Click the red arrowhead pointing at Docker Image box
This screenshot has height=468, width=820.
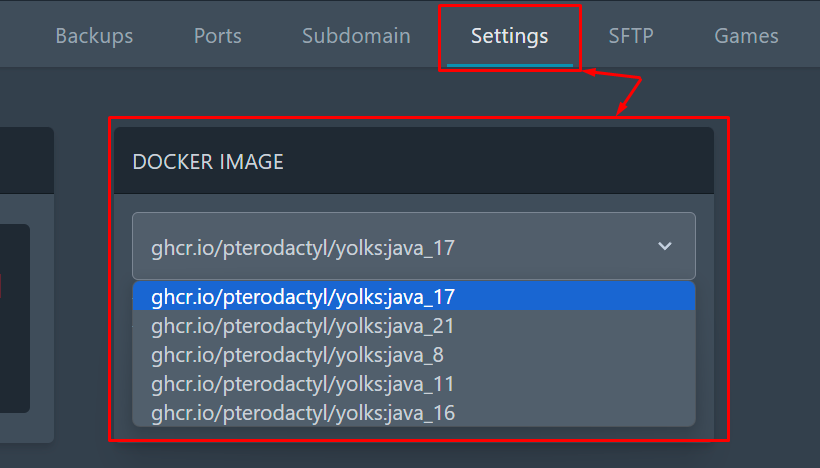pyautogui.click(x=622, y=109)
